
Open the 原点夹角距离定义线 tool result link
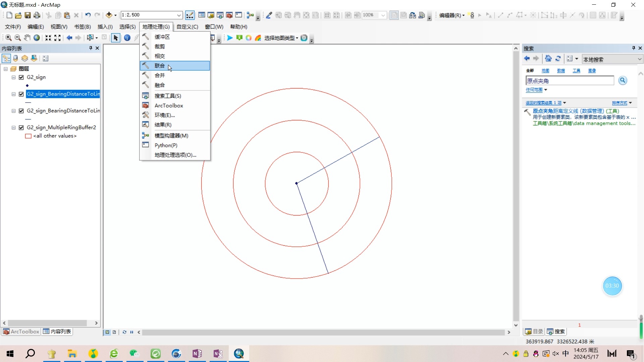pos(576,111)
